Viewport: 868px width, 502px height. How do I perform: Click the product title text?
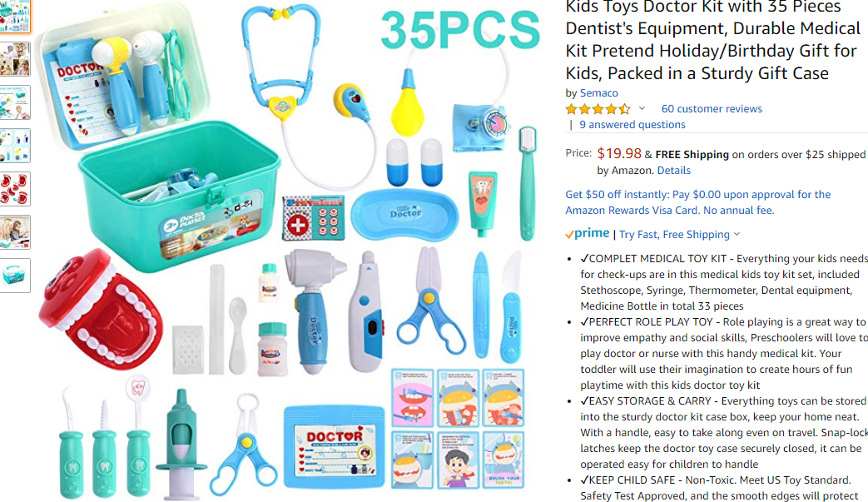(714, 41)
